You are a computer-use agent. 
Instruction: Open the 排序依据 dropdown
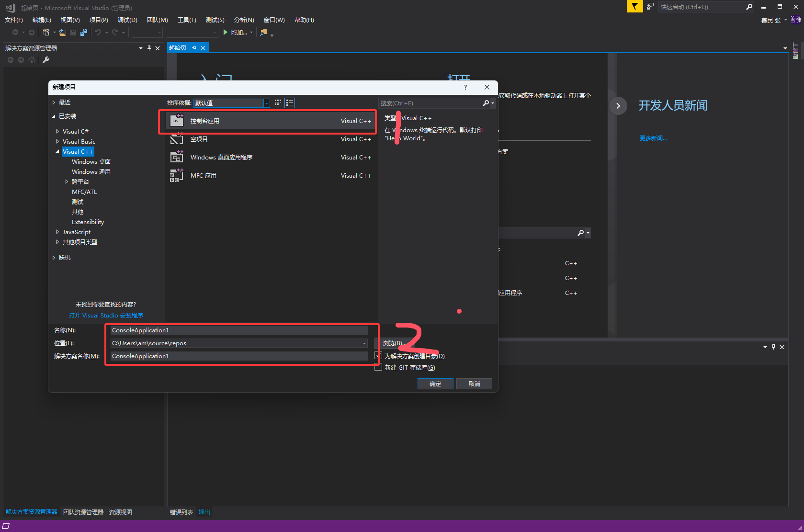[x=232, y=103]
